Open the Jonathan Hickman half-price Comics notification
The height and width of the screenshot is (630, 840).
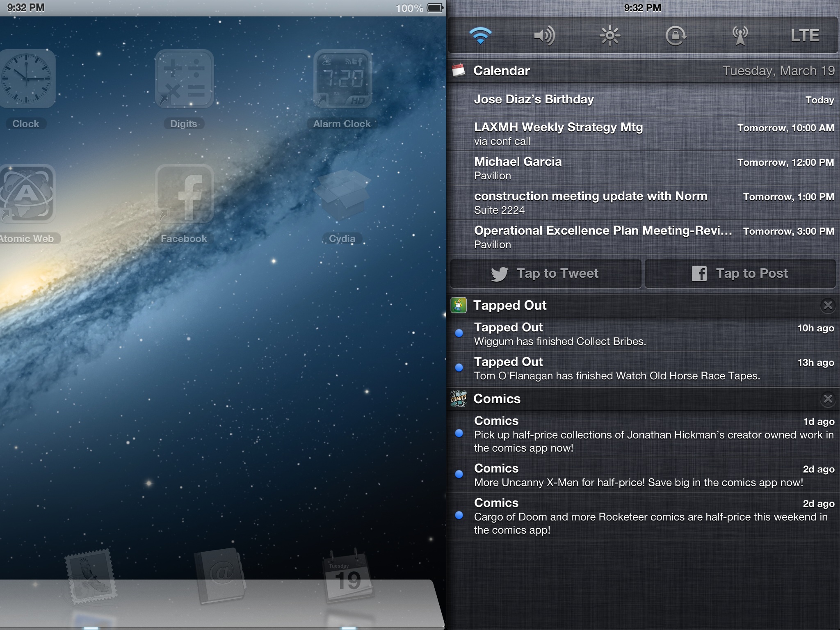pos(643,434)
